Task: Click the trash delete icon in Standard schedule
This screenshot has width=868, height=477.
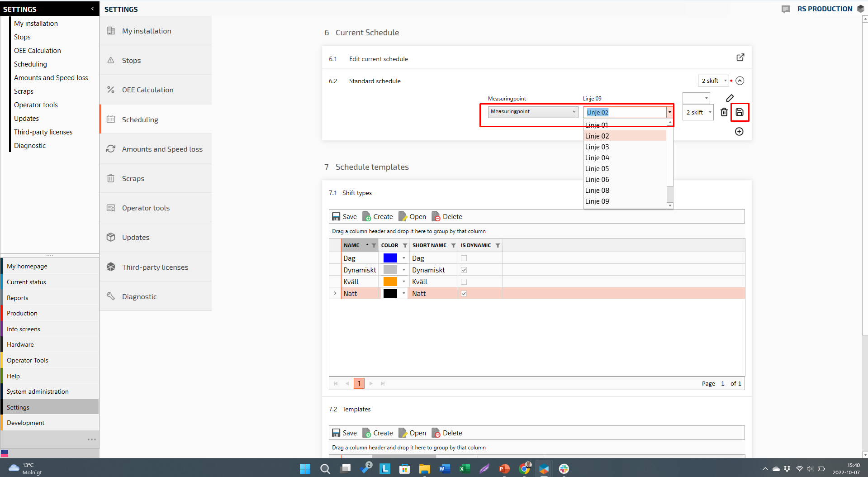Action: 724,112
